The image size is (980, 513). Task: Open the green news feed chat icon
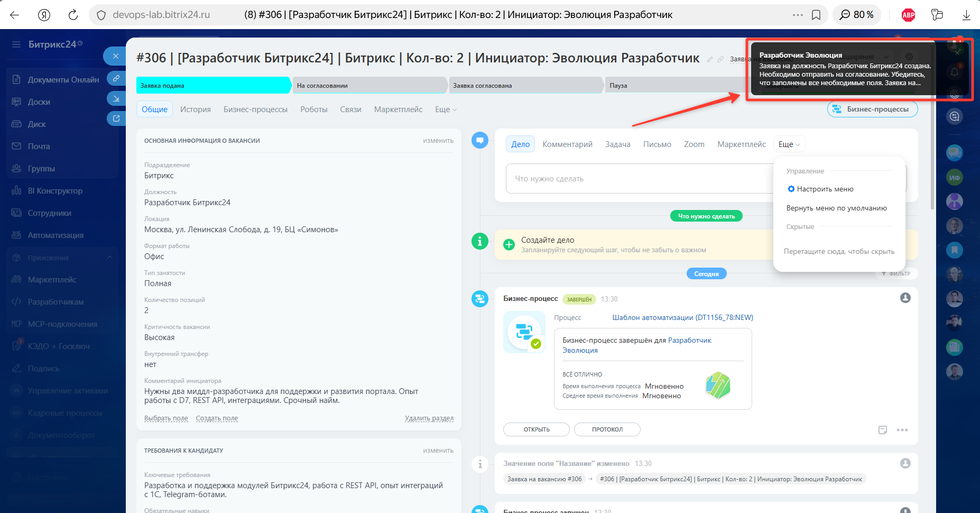pos(955,347)
